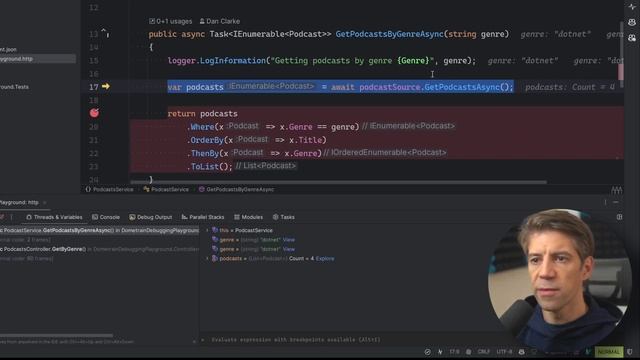This screenshot has width=640, height=360.
Task: Click the 'podcasts: Count = 4' inline debug hint
Action: 570,87
